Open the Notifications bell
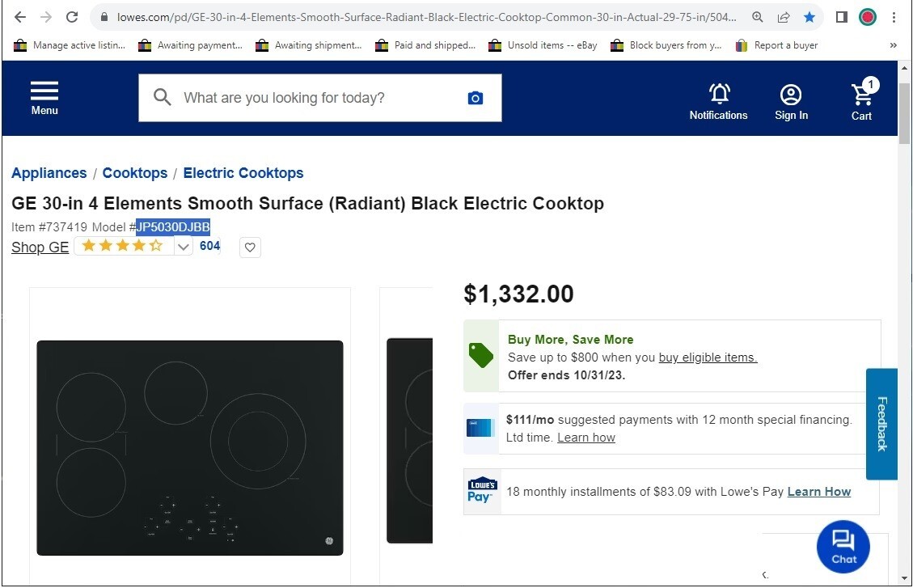This screenshot has height=588, width=913. (x=718, y=95)
